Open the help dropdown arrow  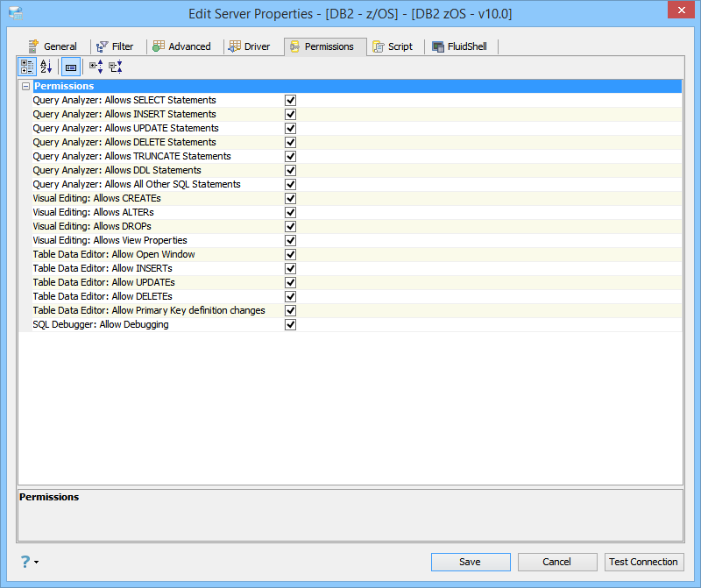(36, 562)
